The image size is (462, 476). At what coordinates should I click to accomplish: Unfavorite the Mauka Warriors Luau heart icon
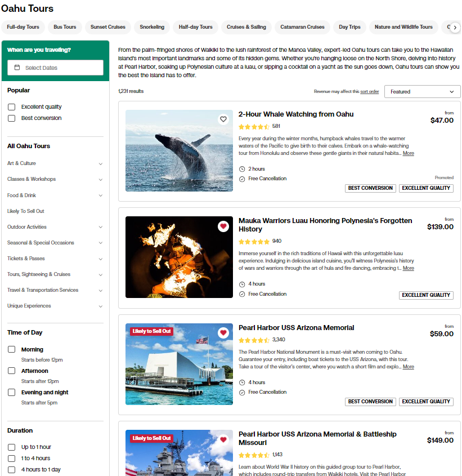(x=223, y=226)
